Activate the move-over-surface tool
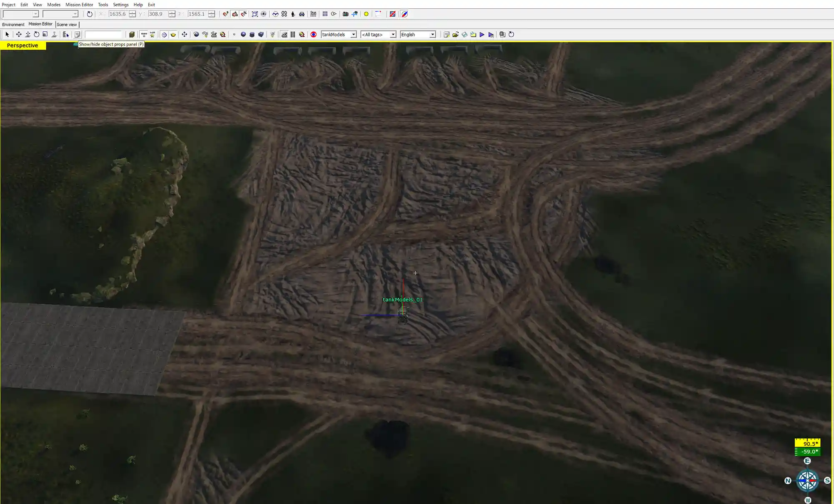The width and height of the screenshot is (834, 504). pos(28,35)
